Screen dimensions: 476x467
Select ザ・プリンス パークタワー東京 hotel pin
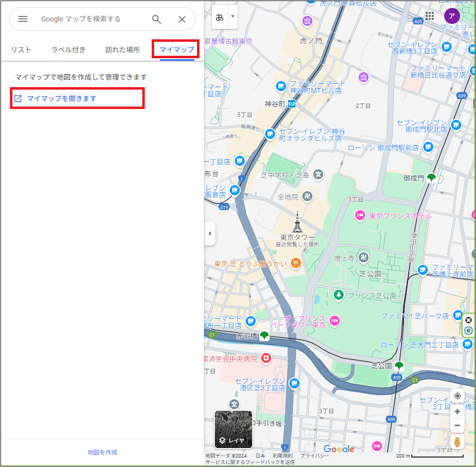tap(335, 321)
